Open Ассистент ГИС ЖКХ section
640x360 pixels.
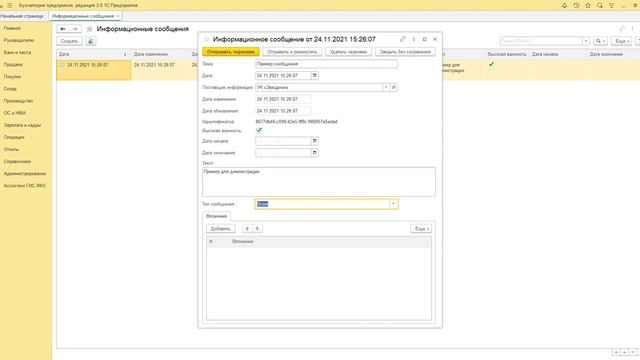coord(24,186)
